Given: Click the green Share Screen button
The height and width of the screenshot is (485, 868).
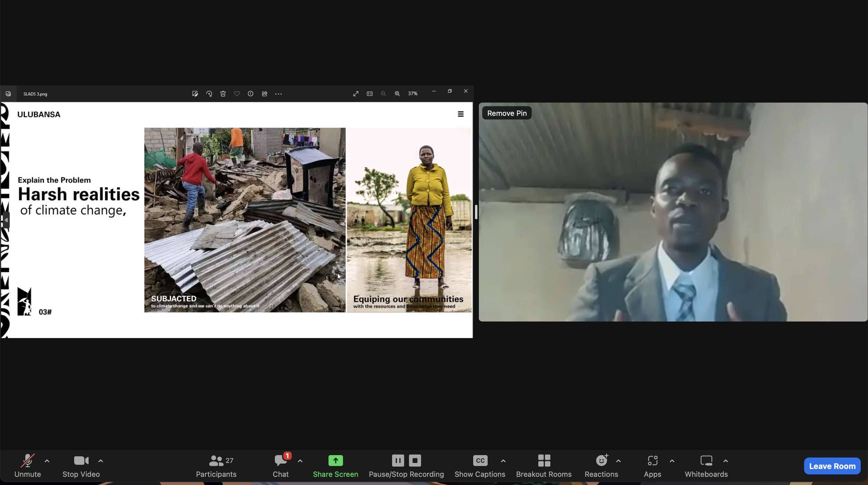Looking at the screenshot, I should [335, 466].
